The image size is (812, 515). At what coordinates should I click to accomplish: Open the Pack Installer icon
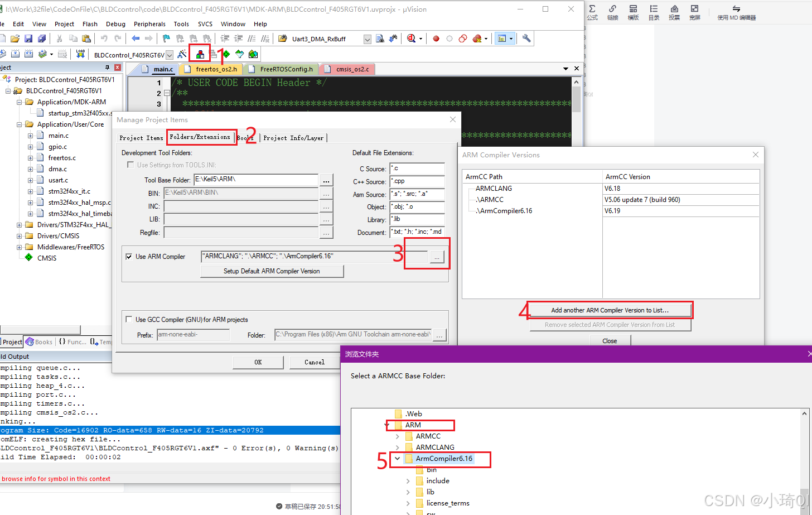tap(253, 54)
